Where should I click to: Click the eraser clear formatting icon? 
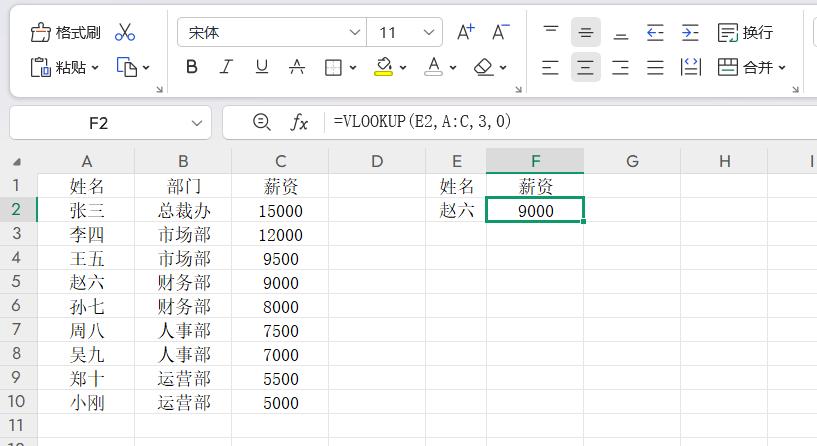click(x=483, y=67)
